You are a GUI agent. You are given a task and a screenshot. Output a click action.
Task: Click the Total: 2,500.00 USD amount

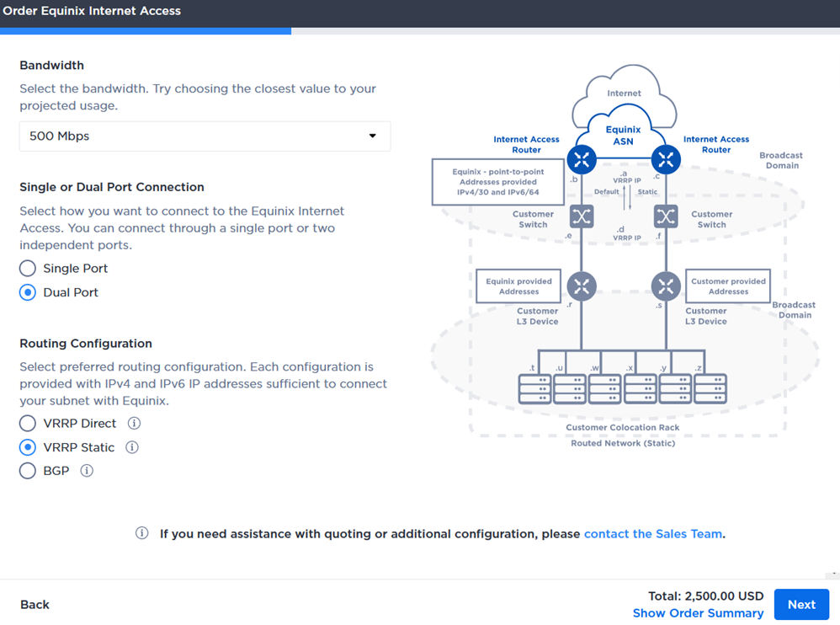point(705,596)
